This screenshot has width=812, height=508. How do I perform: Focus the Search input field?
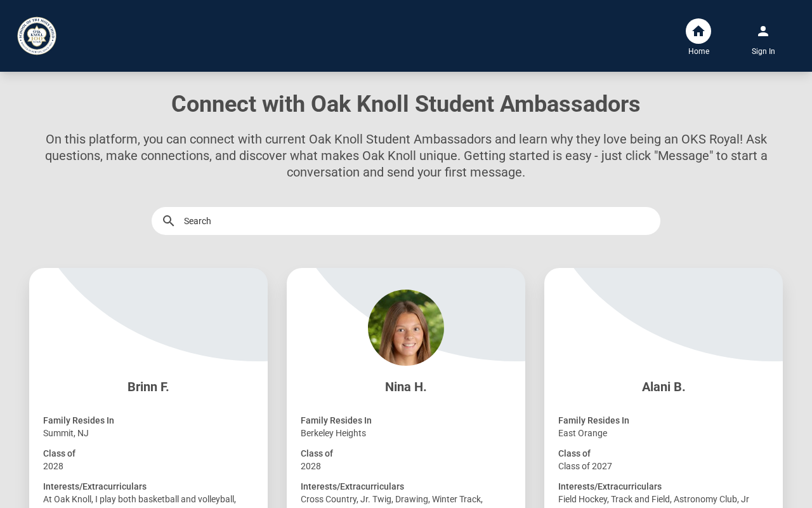[412, 221]
